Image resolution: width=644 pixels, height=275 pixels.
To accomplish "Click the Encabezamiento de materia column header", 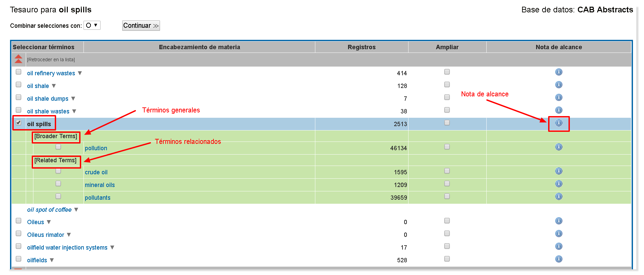I will (x=199, y=47).
